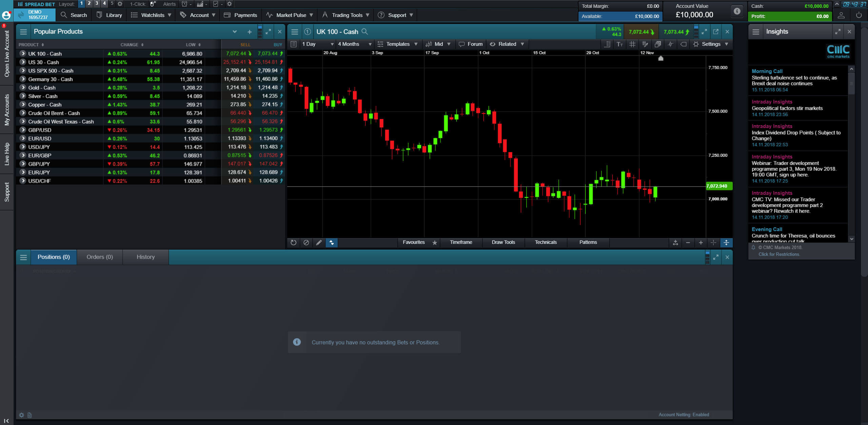
Task: Switch to layout 4
Action: point(104,3)
